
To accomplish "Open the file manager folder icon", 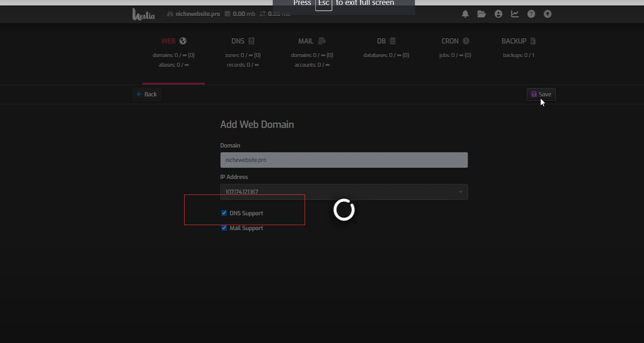I will pyautogui.click(x=481, y=14).
